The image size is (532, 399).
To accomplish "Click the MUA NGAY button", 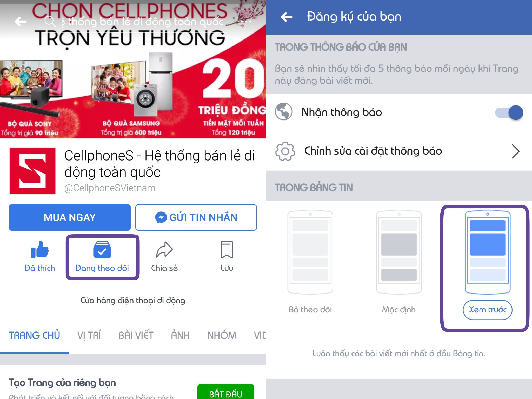I will pyautogui.click(x=70, y=217).
